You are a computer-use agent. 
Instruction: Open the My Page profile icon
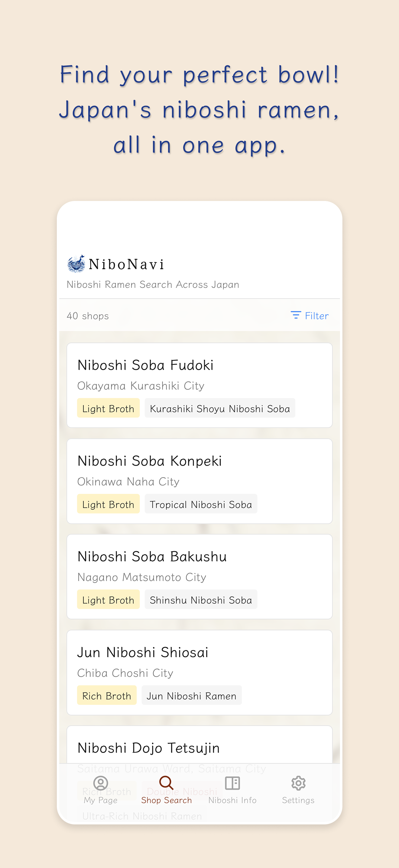[x=101, y=783]
